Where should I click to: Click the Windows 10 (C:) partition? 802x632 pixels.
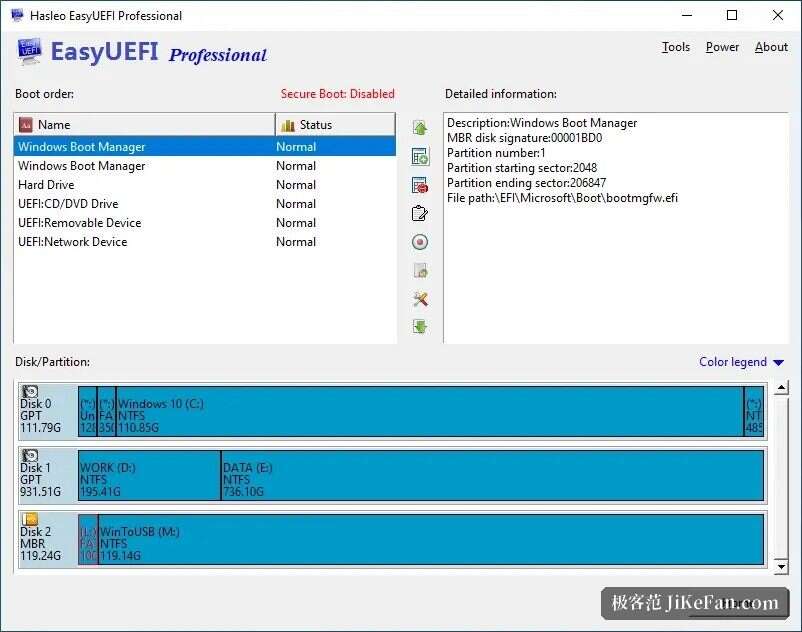(430, 412)
